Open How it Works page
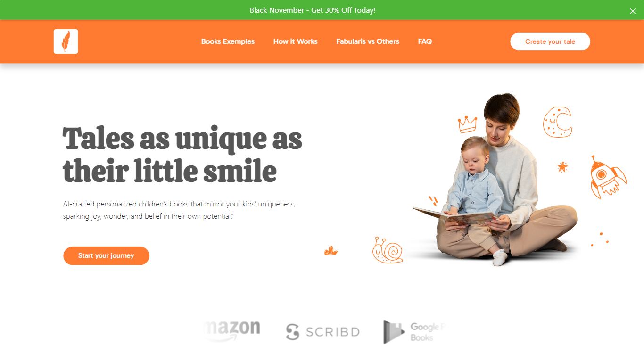Screen dimensions: 644x362 (295, 41)
